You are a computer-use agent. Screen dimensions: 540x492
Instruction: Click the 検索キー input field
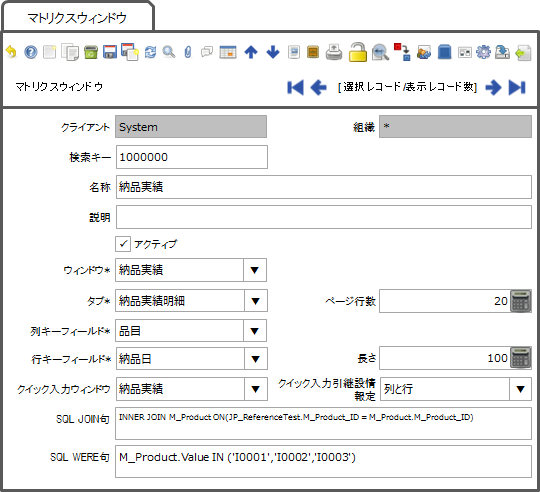pos(192,157)
